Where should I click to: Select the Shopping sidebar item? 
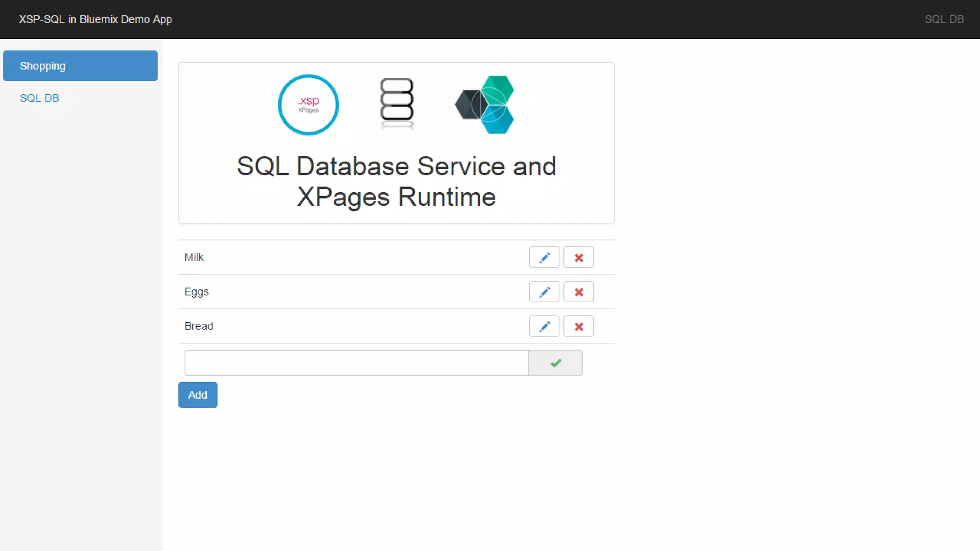(x=80, y=66)
